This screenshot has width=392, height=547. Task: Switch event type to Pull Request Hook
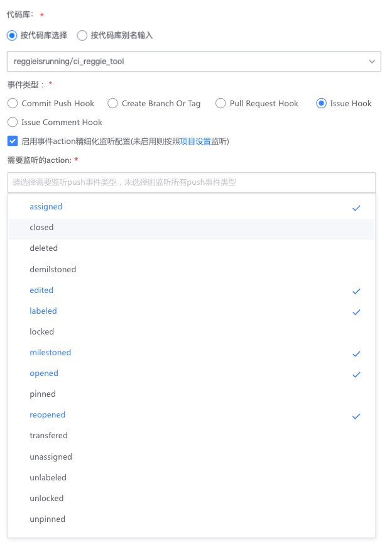(220, 103)
